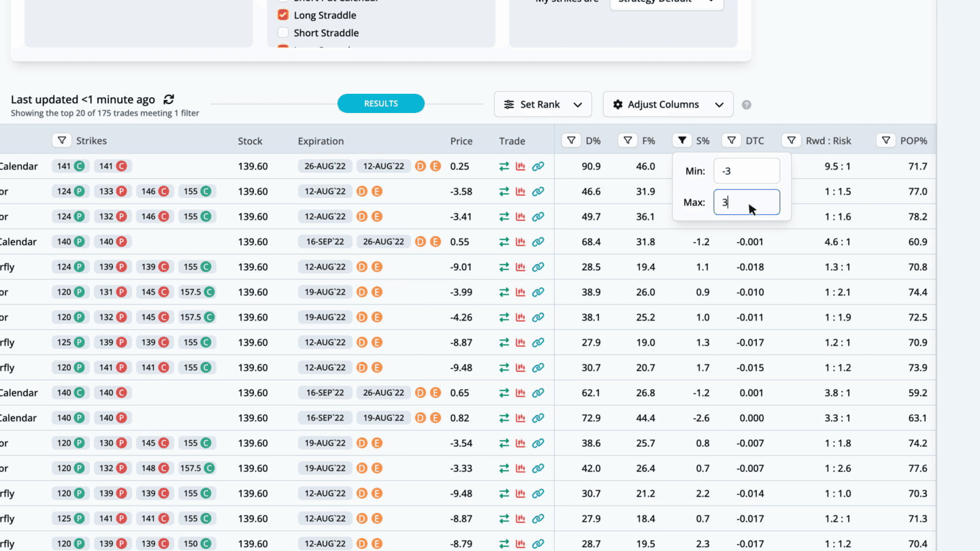Click the D% value 90.9

click(x=591, y=166)
